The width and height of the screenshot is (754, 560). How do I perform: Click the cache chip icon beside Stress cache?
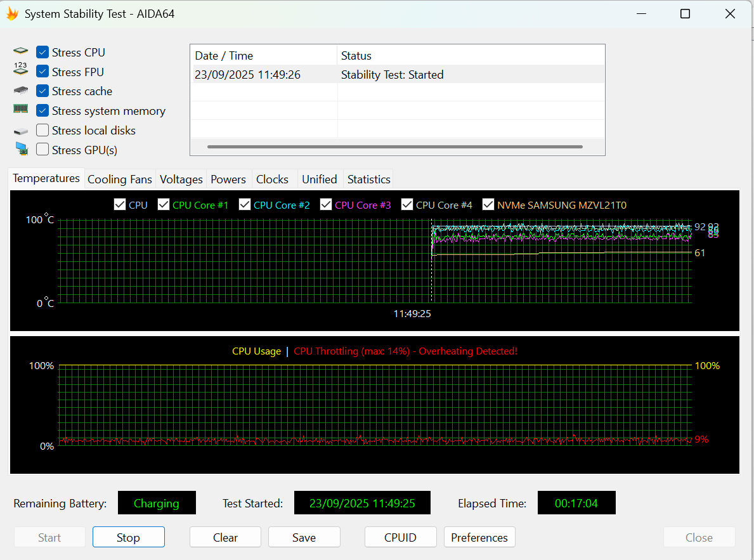[21, 90]
